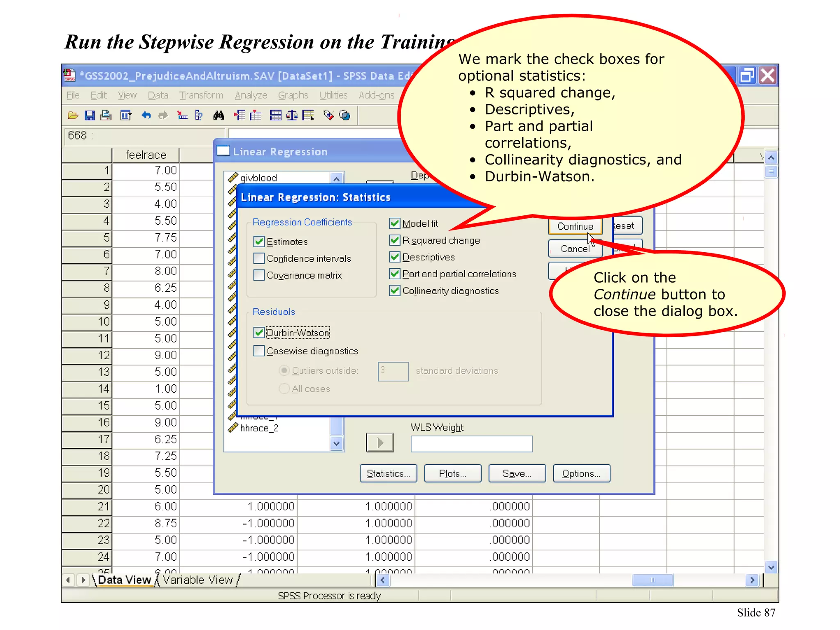Toggle the Estimates checkbox

coord(259,242)
